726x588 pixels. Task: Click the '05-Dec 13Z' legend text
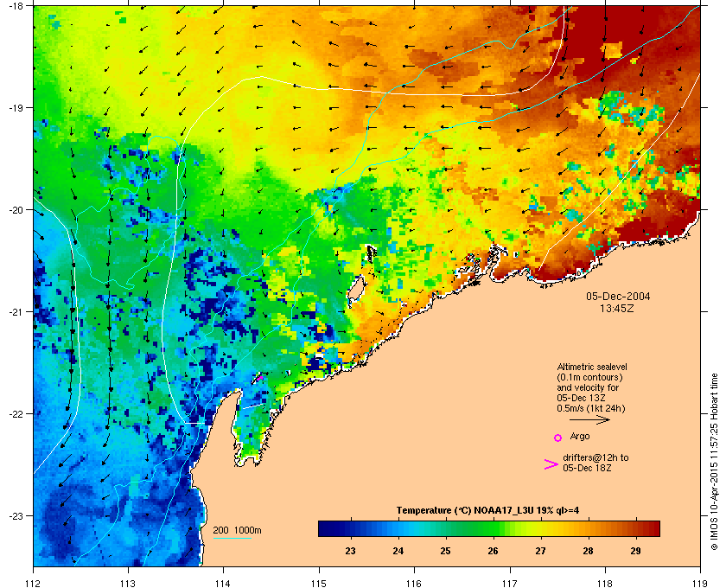point(581,398)
